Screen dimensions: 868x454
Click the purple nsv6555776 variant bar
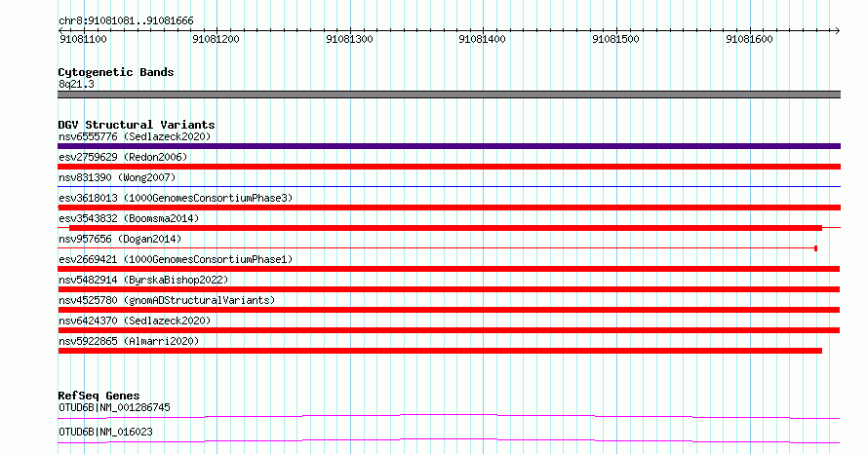(449, 146)
